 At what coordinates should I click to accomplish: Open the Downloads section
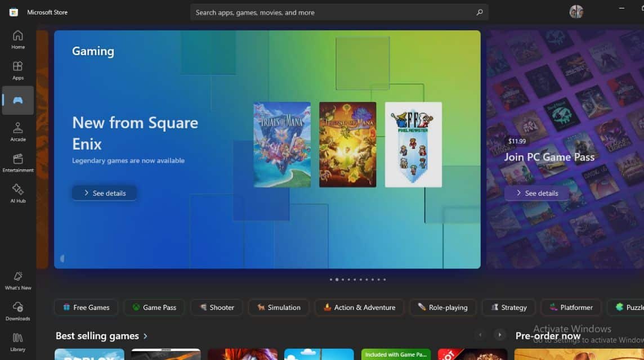click(x=17, y=311)
